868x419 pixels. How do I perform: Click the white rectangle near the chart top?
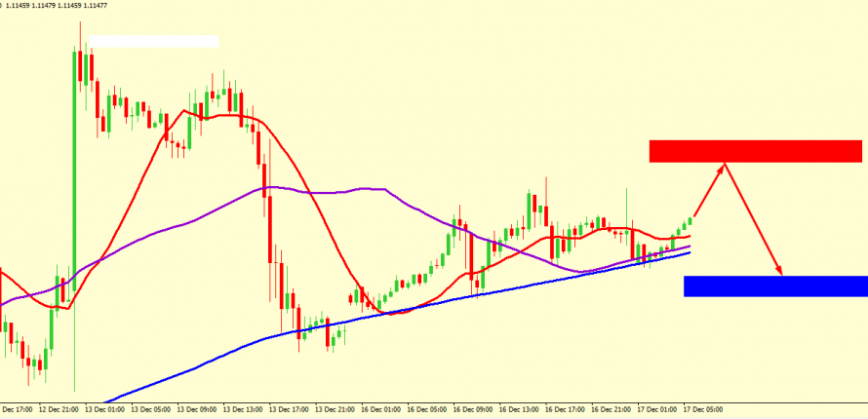point(153,41)
